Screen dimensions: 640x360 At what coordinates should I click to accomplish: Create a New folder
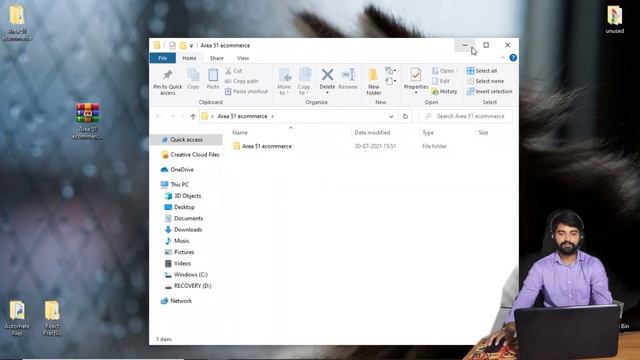[x=373, y=82]
